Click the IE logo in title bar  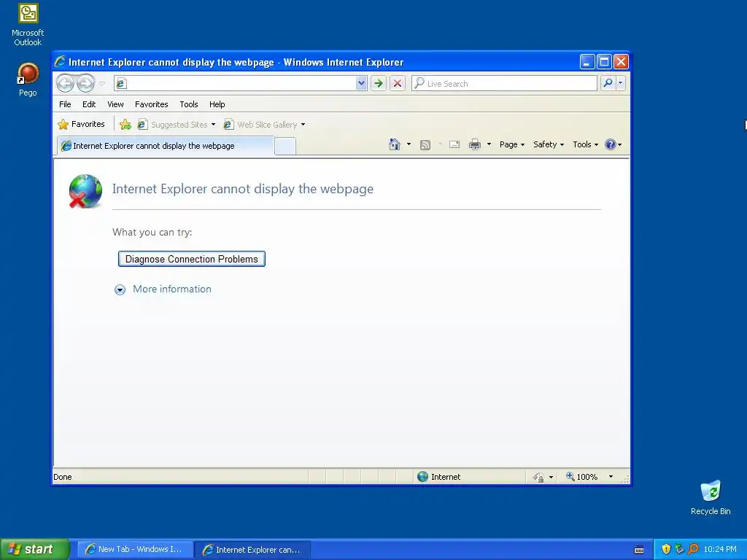60,61
